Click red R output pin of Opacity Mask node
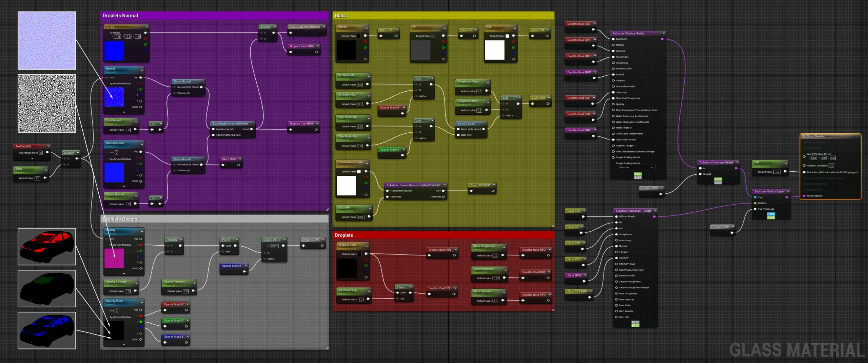 (141, 316)
